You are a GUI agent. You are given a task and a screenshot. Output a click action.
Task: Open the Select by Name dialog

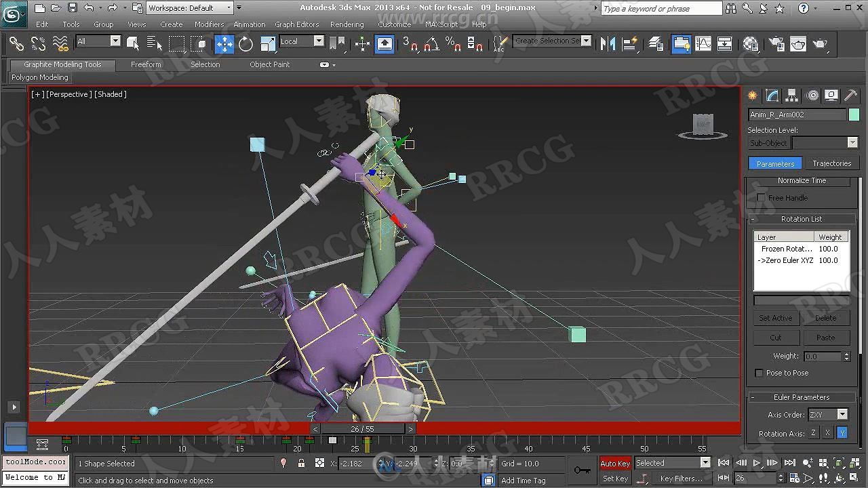pyautogui.click(x=155, y=44)
